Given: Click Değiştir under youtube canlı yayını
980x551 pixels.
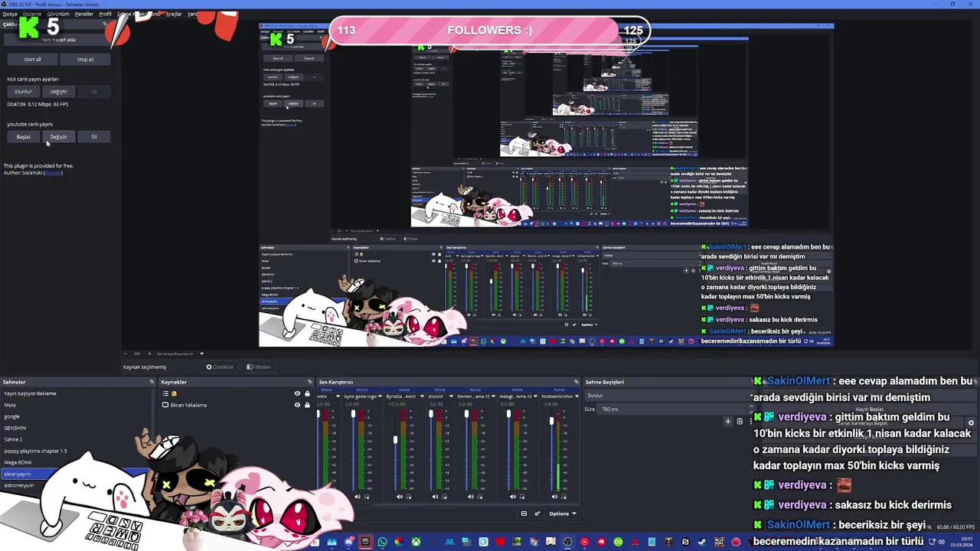Looking at the screenshot, I should (59, 137).
